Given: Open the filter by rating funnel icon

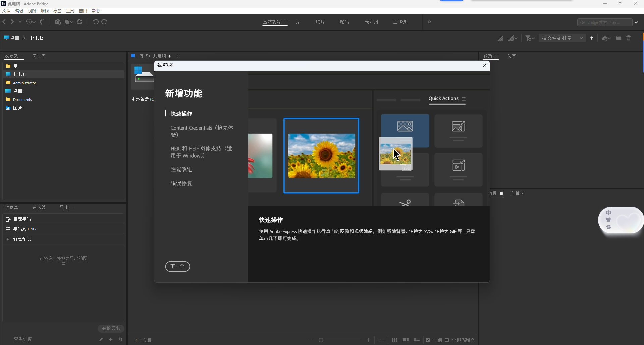Looking at the screenshot, I should 529,38.
